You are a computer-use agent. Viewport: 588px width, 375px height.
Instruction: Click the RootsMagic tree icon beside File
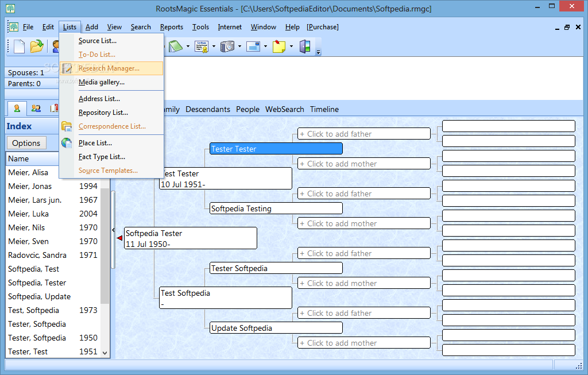tap(14, 27)
